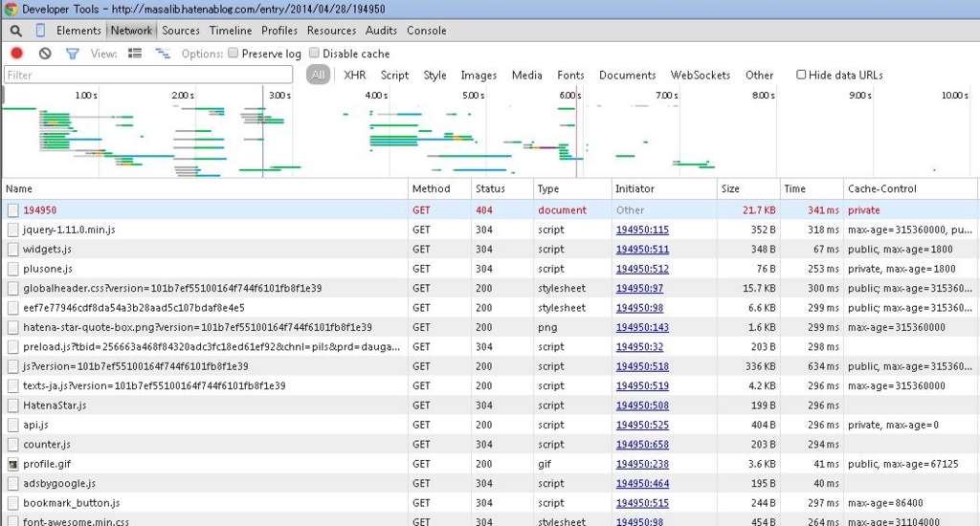980x526 pixels.
Task: Filter requests by Other
Action: point(759,75)
